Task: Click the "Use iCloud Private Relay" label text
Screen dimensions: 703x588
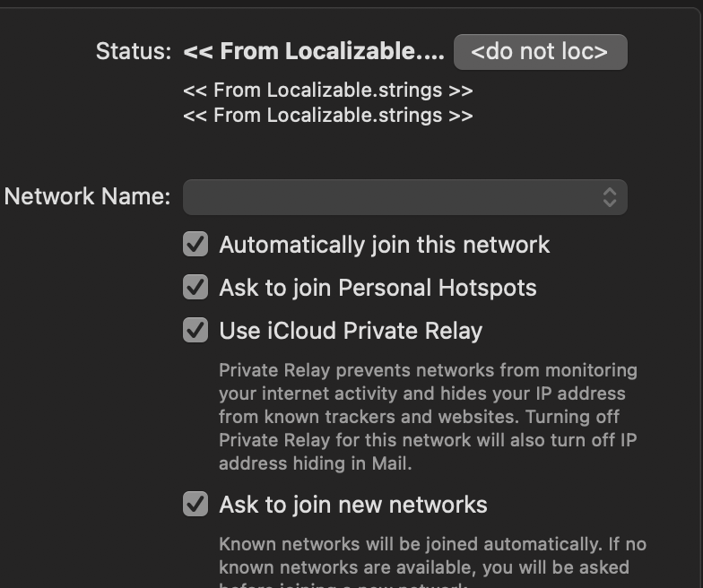Action: pyautogui.click(x=351, y=331)
